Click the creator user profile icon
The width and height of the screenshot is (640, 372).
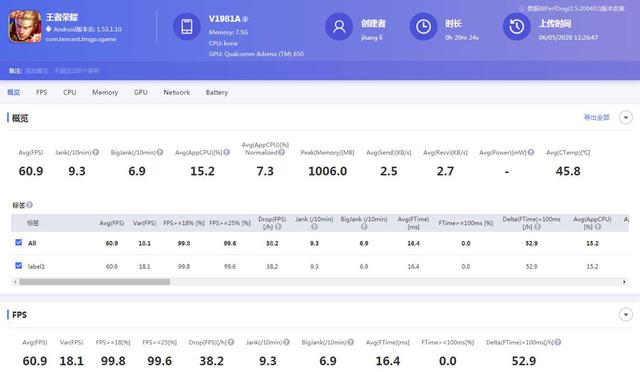tap(339, 27)
